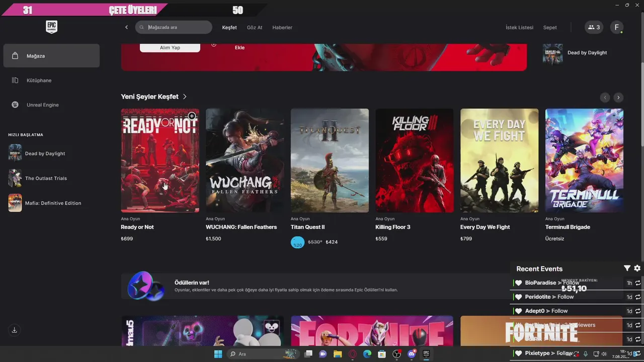Click the WUCHANG price ₺1.500
The width and height of the screenshot is (644, 362).
click(213, 239)
